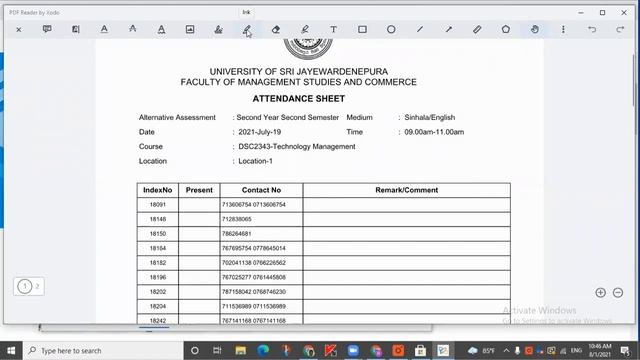Viewport: 640px width, 360px height.
Task: Open the taskbar clock and date
Action: point(600,351)
